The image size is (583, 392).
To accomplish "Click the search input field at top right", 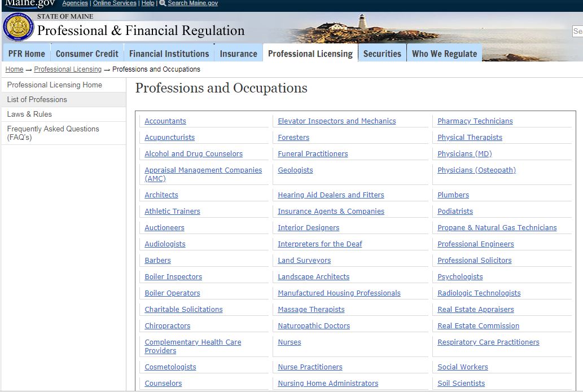I will coord(577,32).
